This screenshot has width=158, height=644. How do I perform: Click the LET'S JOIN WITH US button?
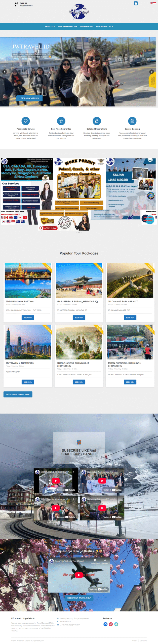click(x=29, y=98)
